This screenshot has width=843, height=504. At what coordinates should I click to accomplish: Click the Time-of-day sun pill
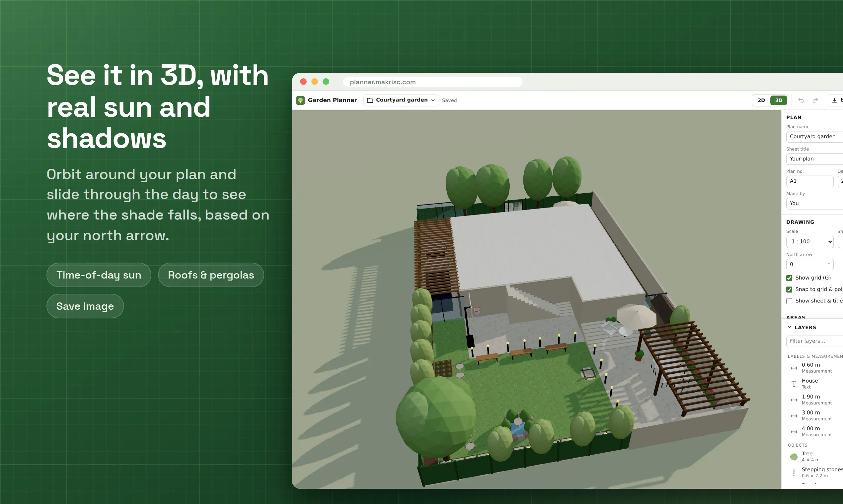click(x=99, y=275)
